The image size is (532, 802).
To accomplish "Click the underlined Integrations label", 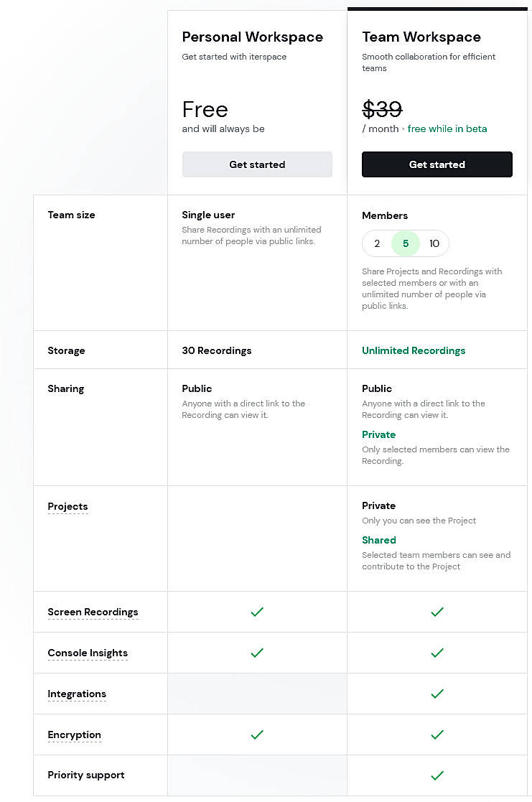I will [x=77, y=694].
